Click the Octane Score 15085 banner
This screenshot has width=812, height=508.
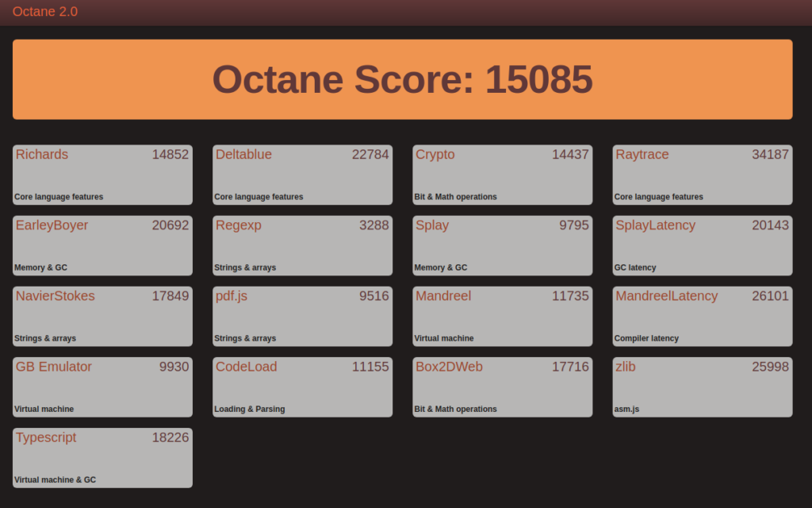402,79
